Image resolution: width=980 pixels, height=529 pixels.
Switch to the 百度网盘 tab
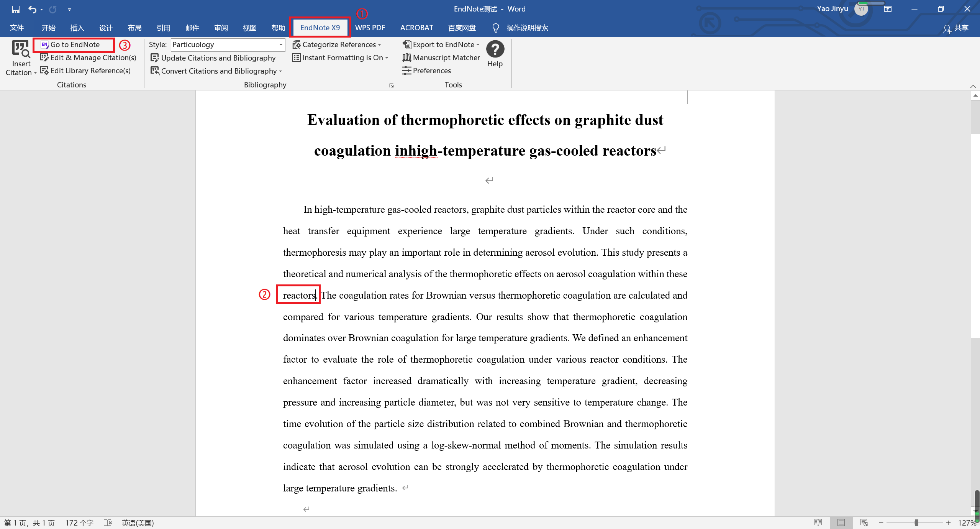(462, 28)
